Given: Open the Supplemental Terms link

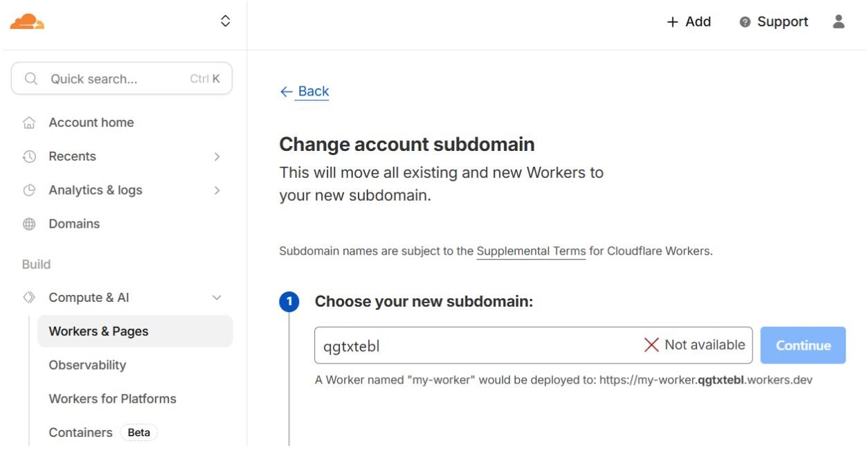Looking at the screenshot, I should 531,251.
